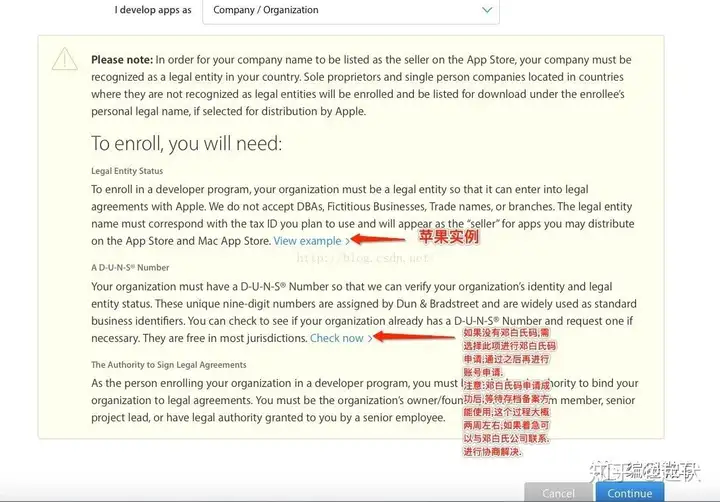Open the Check now link
Viewport: 720px width, 502px height.
(x=341, y=338)
